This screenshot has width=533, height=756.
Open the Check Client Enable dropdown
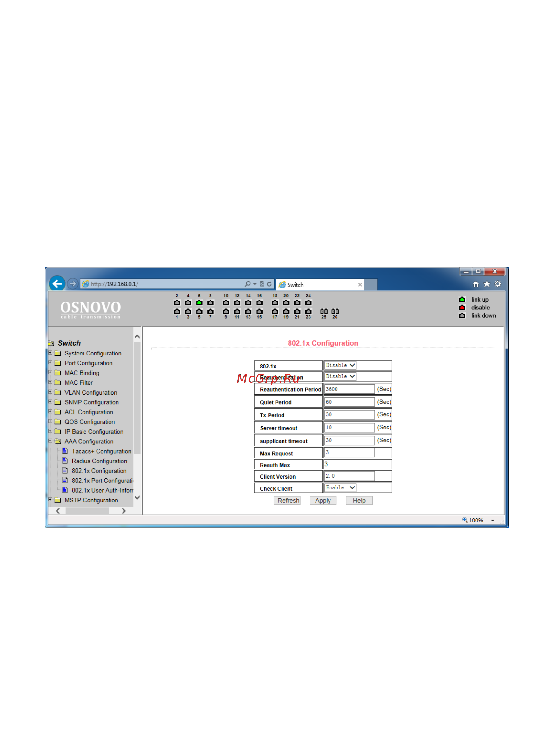pyautogui.click(x=340, y=487)
